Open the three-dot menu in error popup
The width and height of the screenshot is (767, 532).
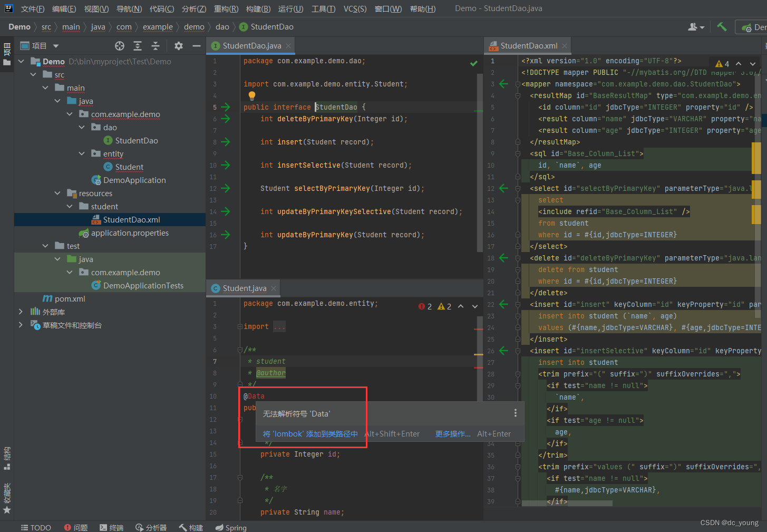516,413
